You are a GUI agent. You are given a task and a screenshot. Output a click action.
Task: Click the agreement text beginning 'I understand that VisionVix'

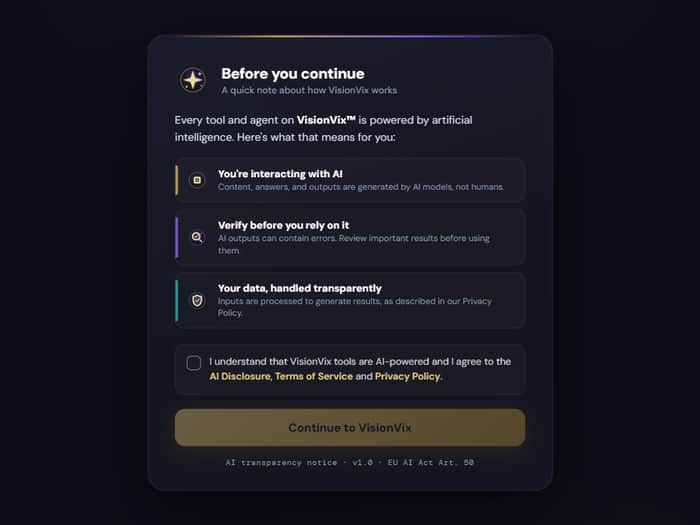tap(360, 369)
